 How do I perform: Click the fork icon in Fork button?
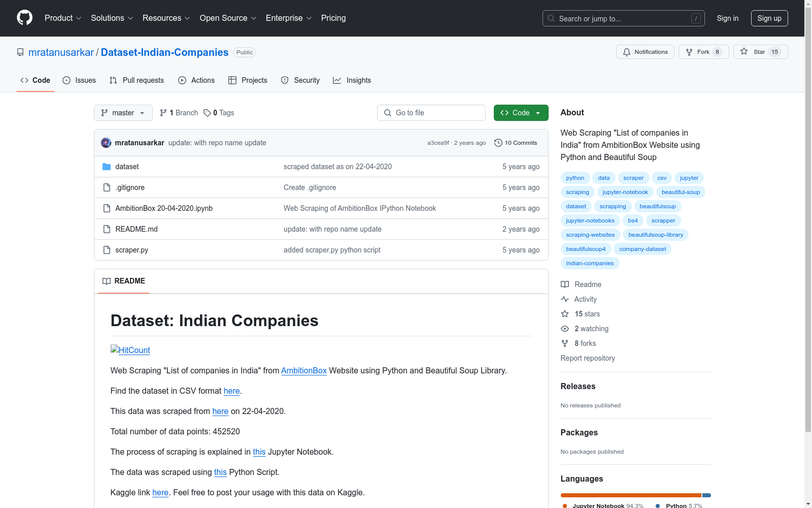coord(689,52)
